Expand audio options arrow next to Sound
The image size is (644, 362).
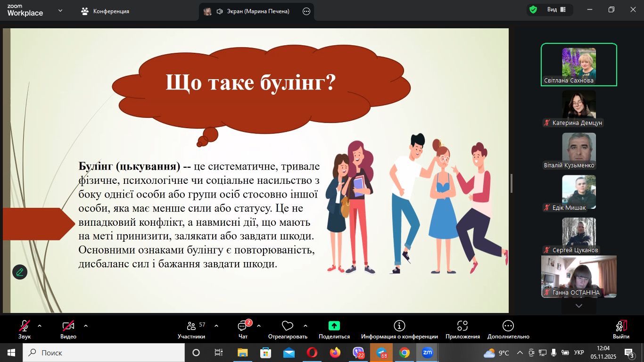(40, 326)
